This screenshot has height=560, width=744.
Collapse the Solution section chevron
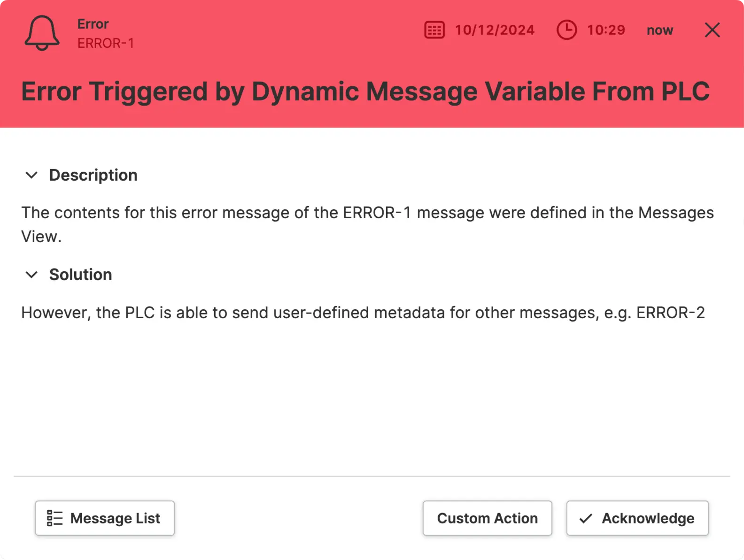31,275
